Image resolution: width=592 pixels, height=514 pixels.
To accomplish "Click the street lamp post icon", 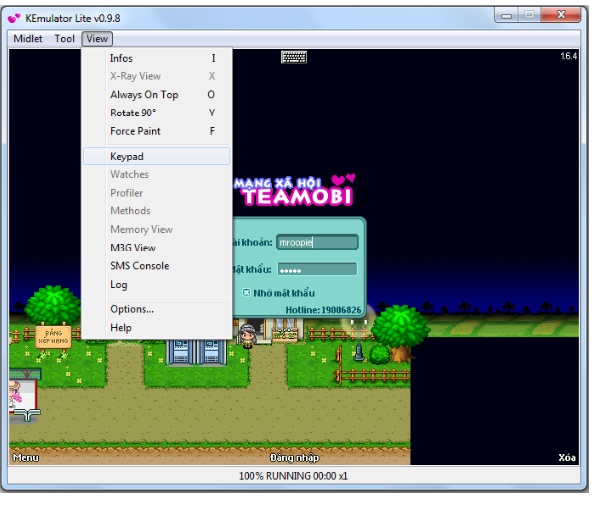I will pyautogui.click(x=359, y=340).
